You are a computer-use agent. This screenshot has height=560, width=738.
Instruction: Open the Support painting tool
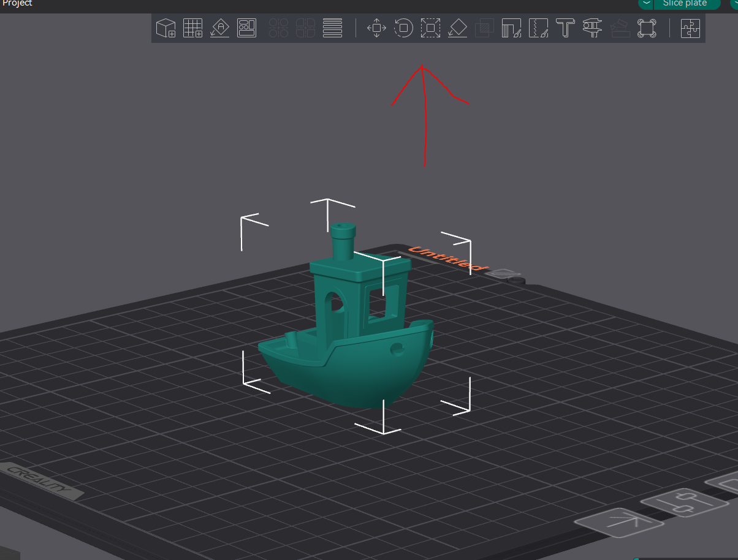tap(511, 28)
